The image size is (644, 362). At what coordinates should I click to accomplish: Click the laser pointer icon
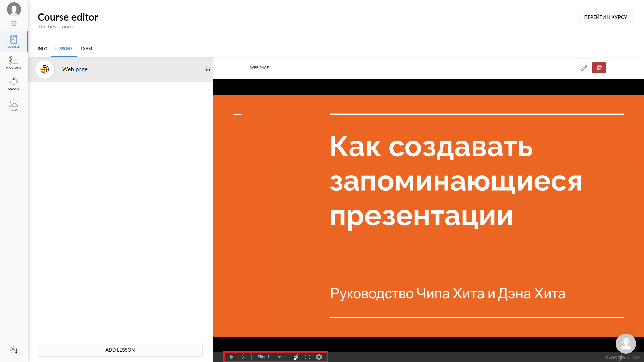tap(296, 357)
